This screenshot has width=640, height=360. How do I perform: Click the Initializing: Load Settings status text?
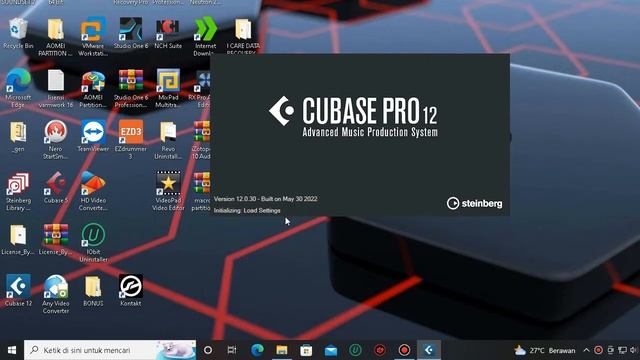coord(247,211)
